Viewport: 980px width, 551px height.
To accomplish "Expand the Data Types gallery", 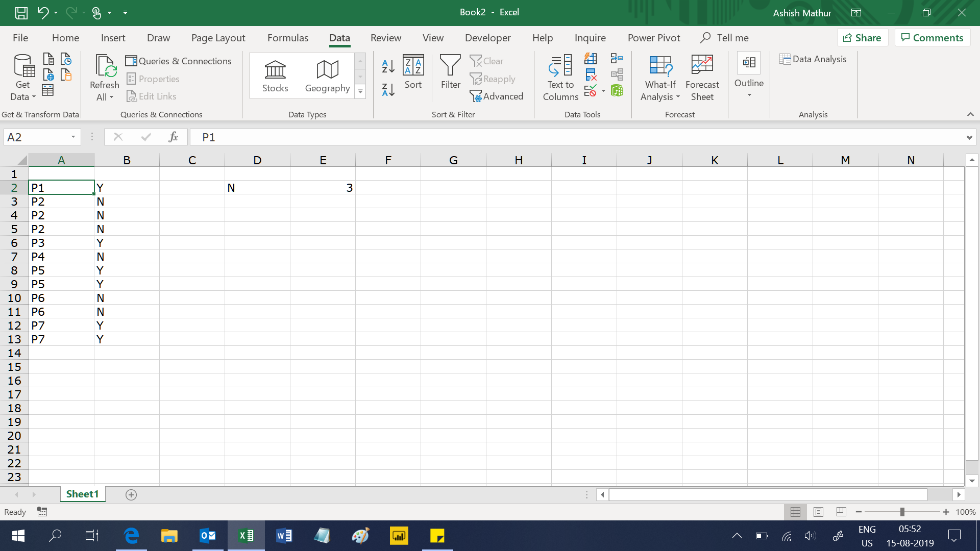I will tap(360, 92).
